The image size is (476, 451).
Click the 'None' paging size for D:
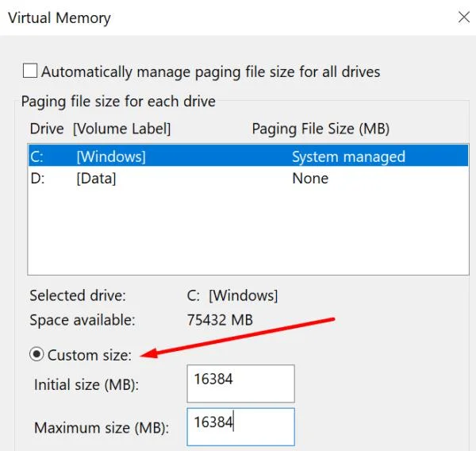coord(310,179)
